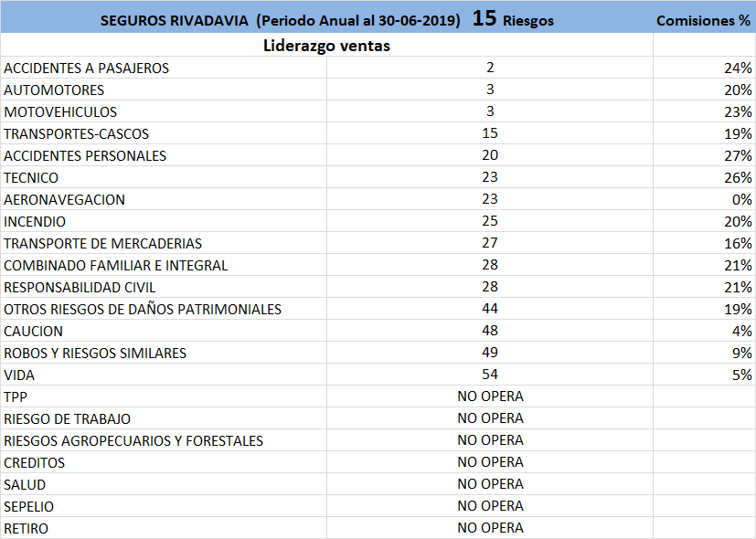Select the 'COMBINADO FAMILIAR E INTEGRAL' label
Screen dimensions: 756x539
tap(116, 266)
